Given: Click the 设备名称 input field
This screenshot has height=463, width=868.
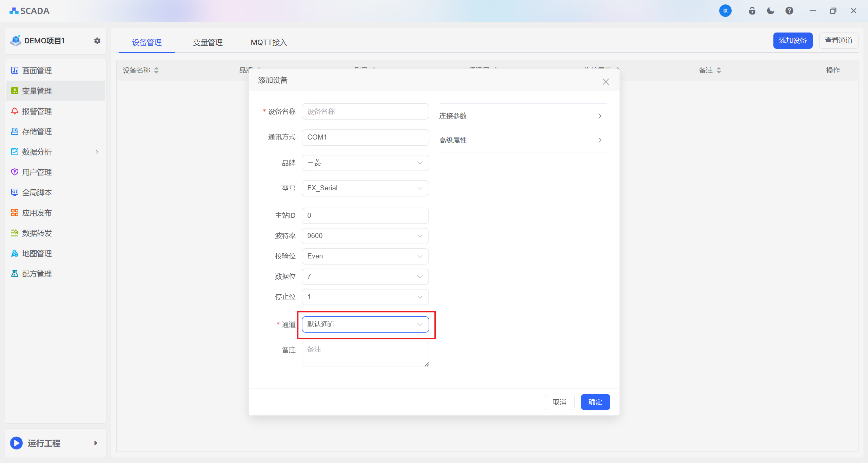Looking at the screenshot, I should click(x=365, y=111).
